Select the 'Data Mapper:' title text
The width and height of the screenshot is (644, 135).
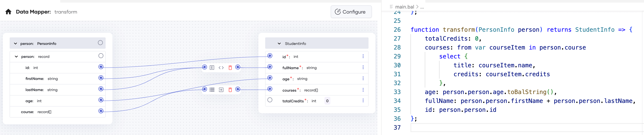33,12
